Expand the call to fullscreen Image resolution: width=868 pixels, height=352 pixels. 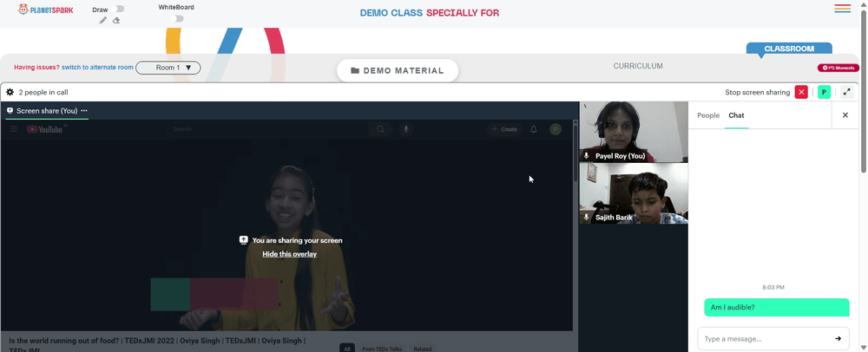(x=846, y=92)
